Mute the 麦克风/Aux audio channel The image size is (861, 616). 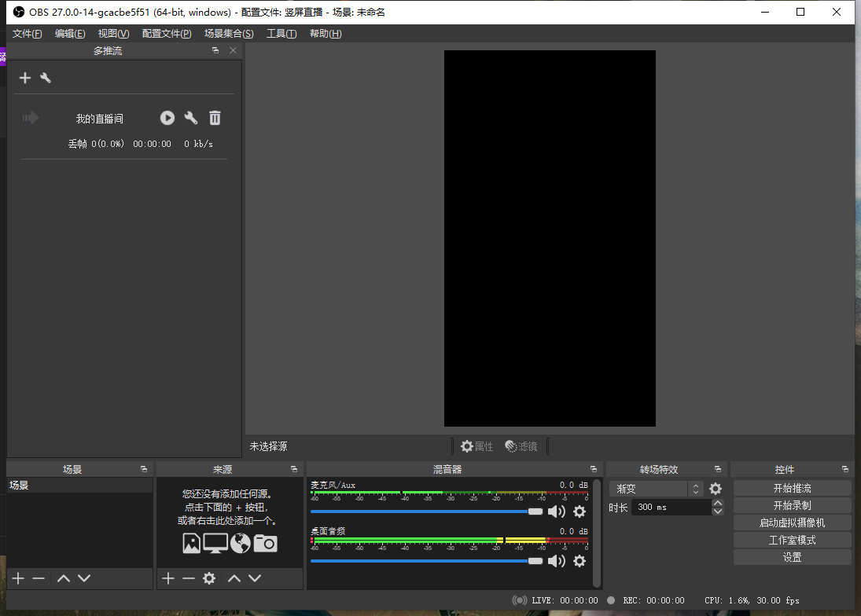tap(557, 511)
